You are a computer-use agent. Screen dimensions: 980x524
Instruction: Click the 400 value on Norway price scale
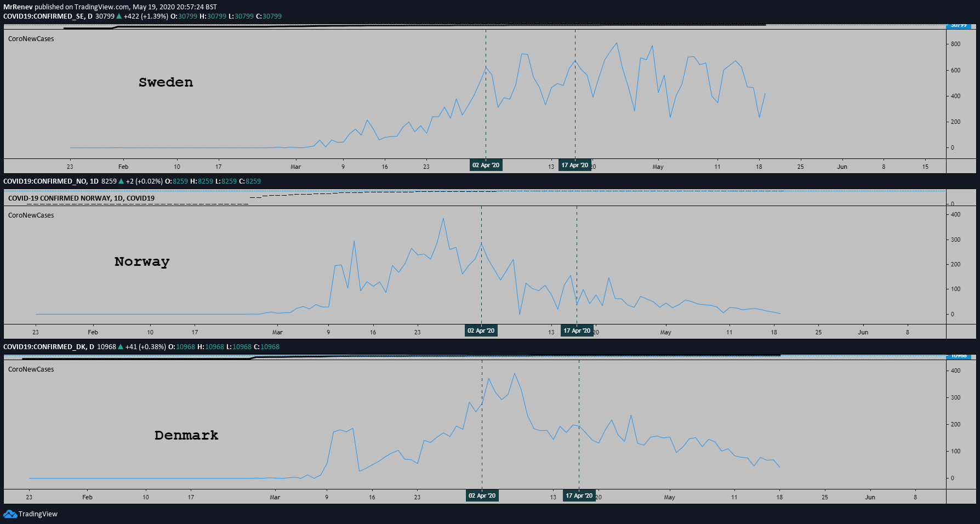click(x=955, y=215)
